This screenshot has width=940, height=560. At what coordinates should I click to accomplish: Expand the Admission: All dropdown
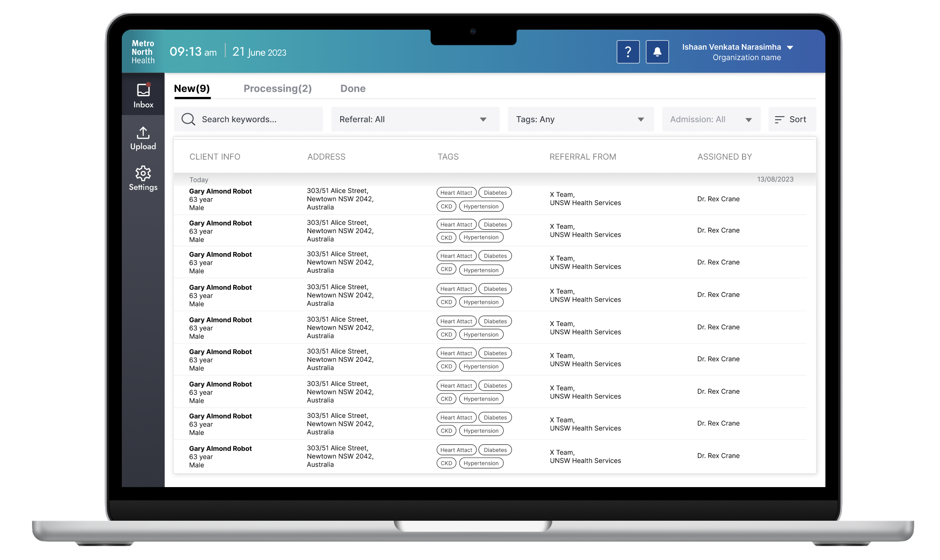711,119
